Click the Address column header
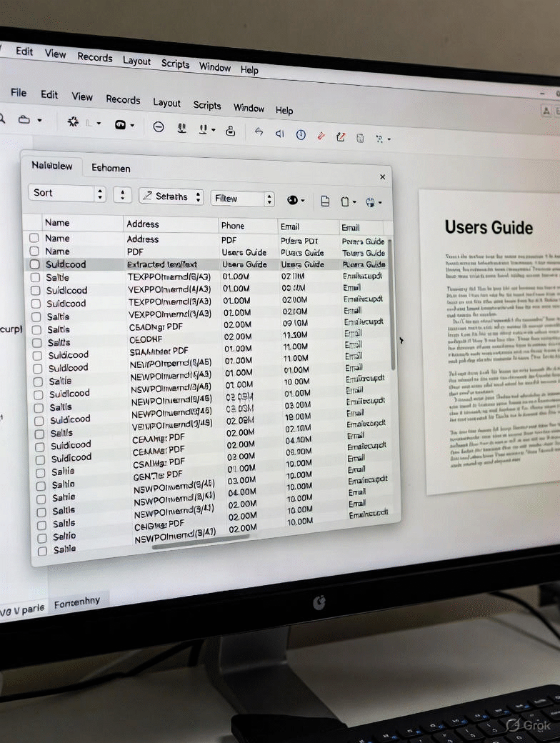The width and height of the screenshot is (560, 743). pos(143,224)
